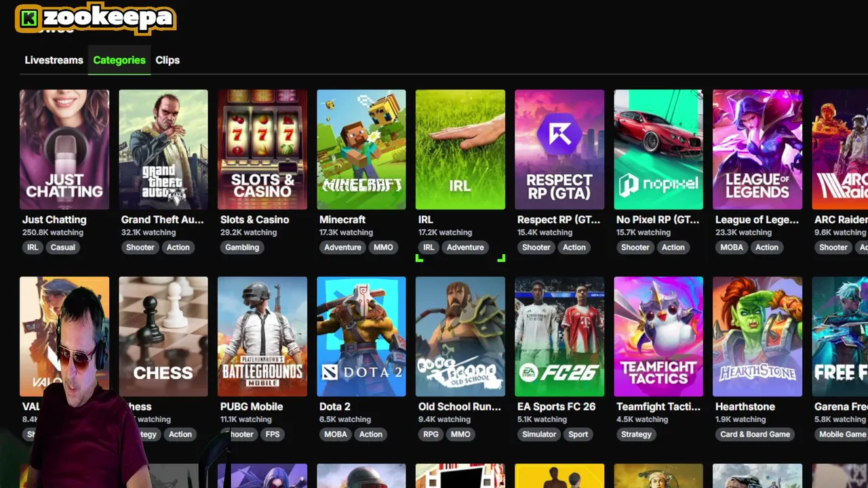
Task: Select the Casual tag
Action: [x=63, y=247]
